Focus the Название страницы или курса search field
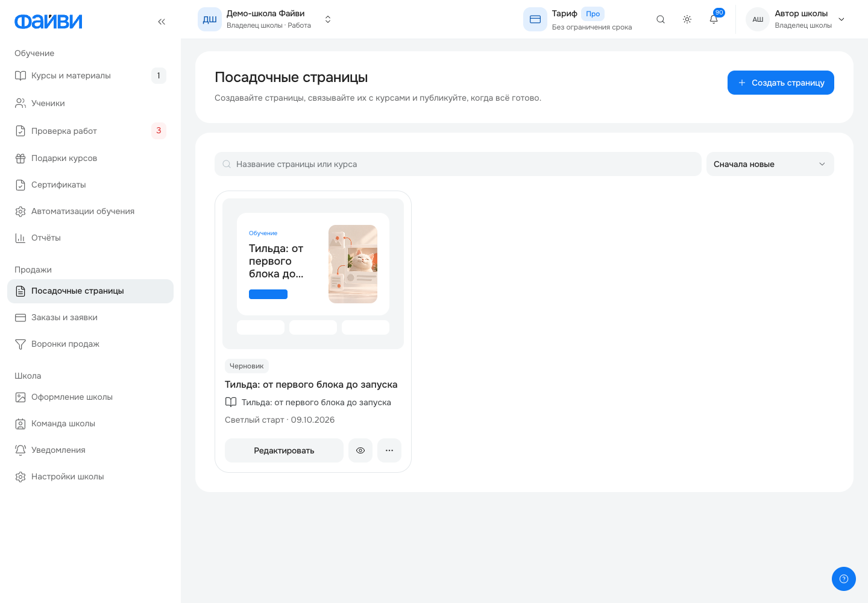868x603 pixels. pos(458,164)
